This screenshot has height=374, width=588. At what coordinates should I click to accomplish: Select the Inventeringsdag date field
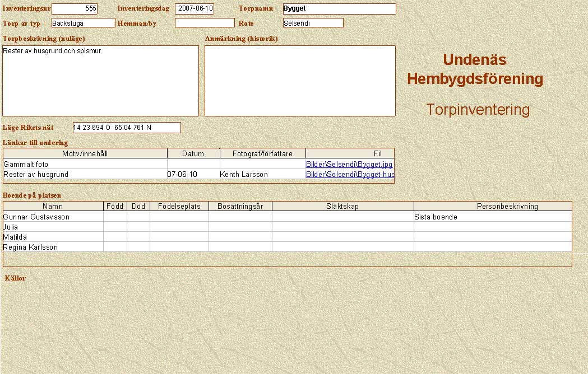tap(194, 8)
